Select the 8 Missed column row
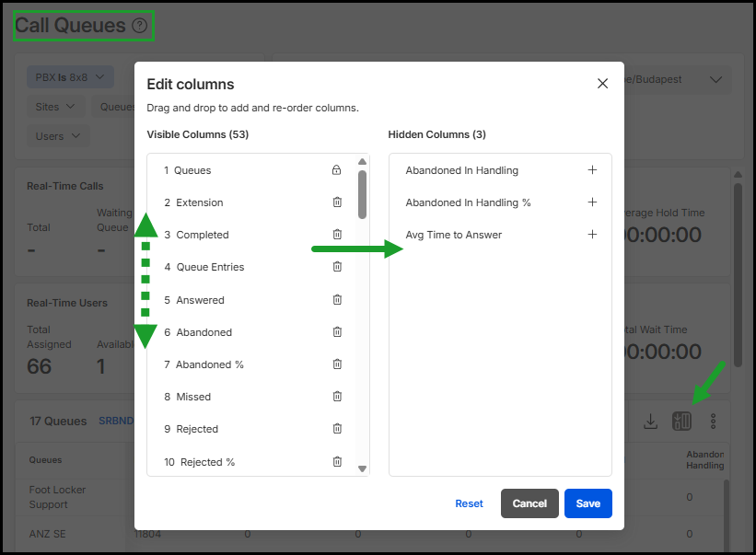Screen dimensions: 756x555 [x=252, y=397]
